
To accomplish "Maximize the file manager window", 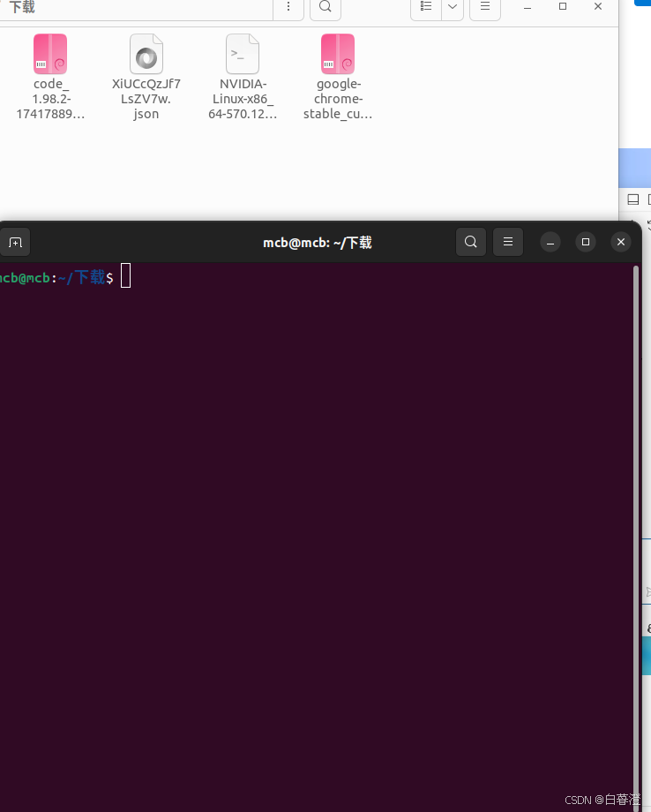I will coord(563,7).
